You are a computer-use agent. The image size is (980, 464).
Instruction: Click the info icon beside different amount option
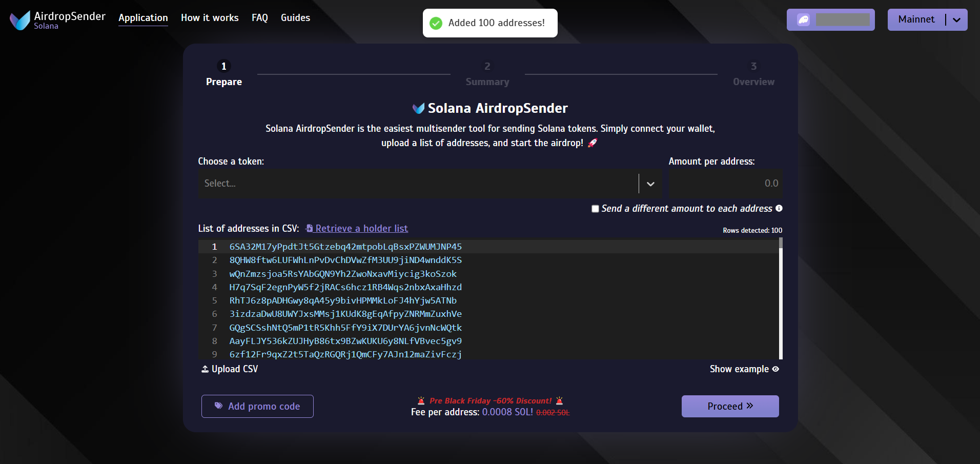[x=779, y=208]
